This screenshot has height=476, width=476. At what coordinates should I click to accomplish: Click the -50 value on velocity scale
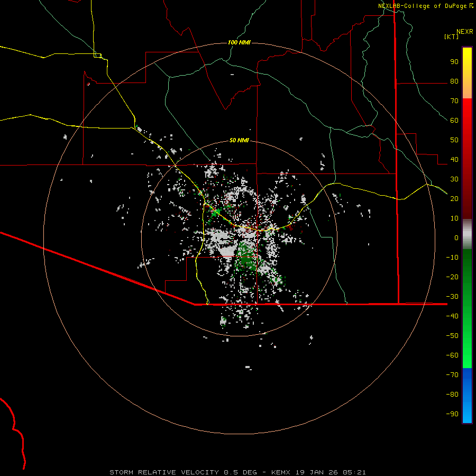452,336
